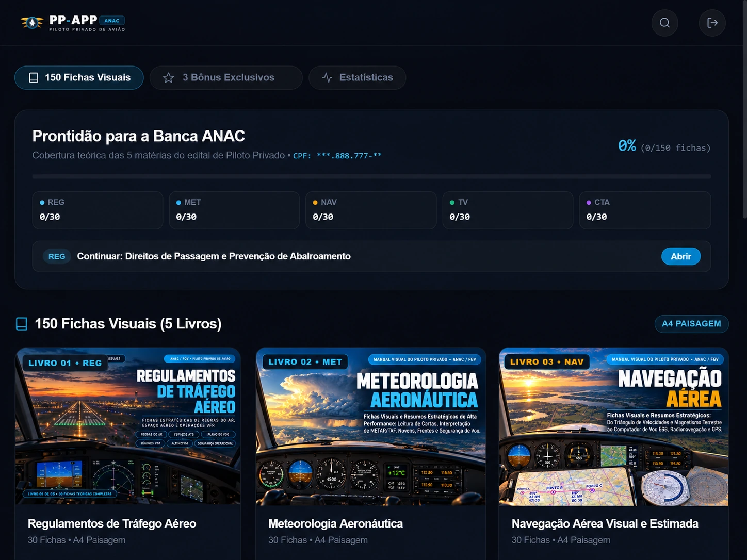Click the overall readiness progress bar

click(x=371, y=176)
